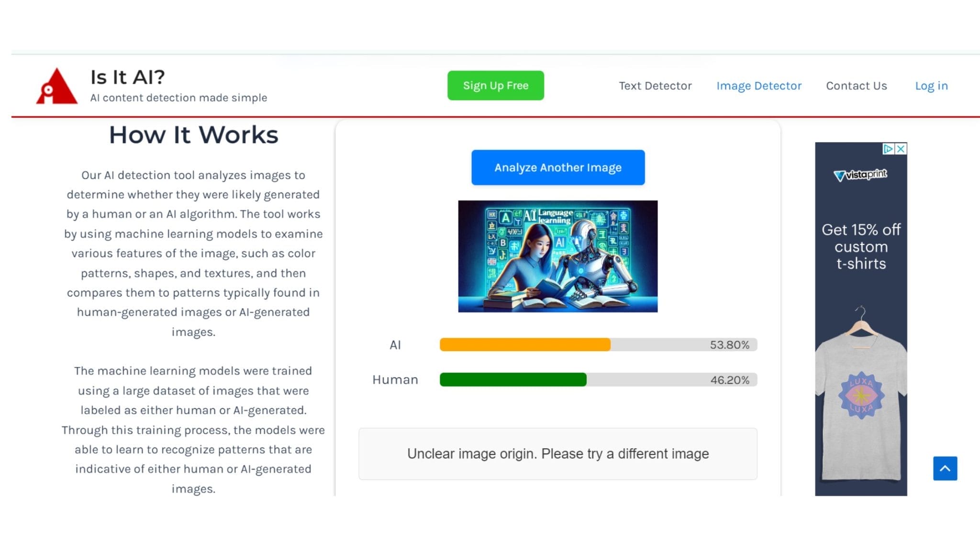Click the Unclear image origin result box
The width and height of the screenshot is (980, 551).
tap(557, 453)
